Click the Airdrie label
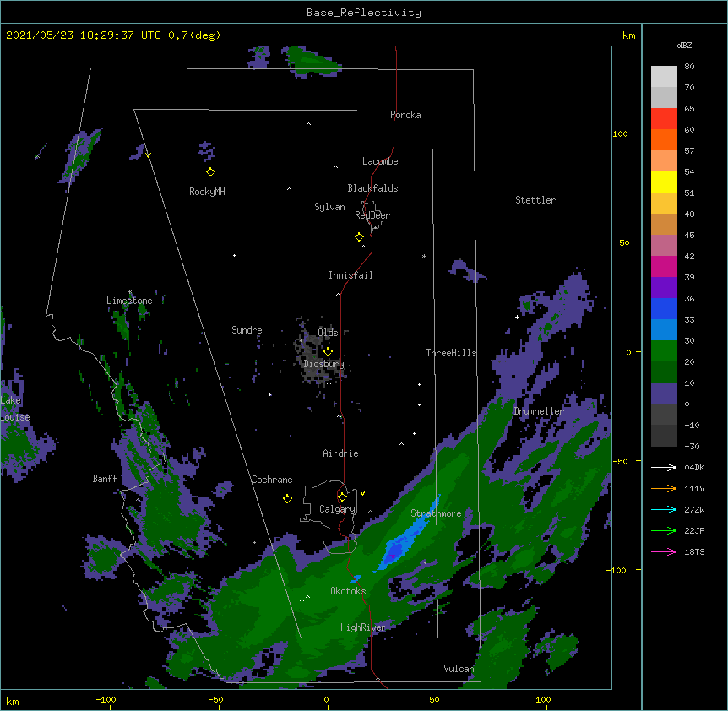The width and height of the screenshot is (728, 711). tap(340, 453)
